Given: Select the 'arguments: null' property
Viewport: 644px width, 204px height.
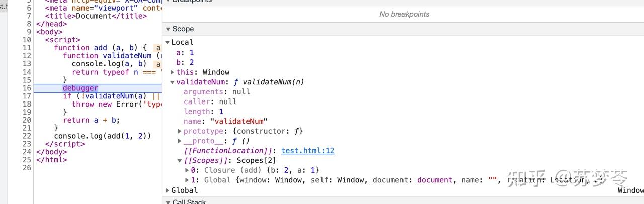Looking at the screenshot, I should click(217, 92).
